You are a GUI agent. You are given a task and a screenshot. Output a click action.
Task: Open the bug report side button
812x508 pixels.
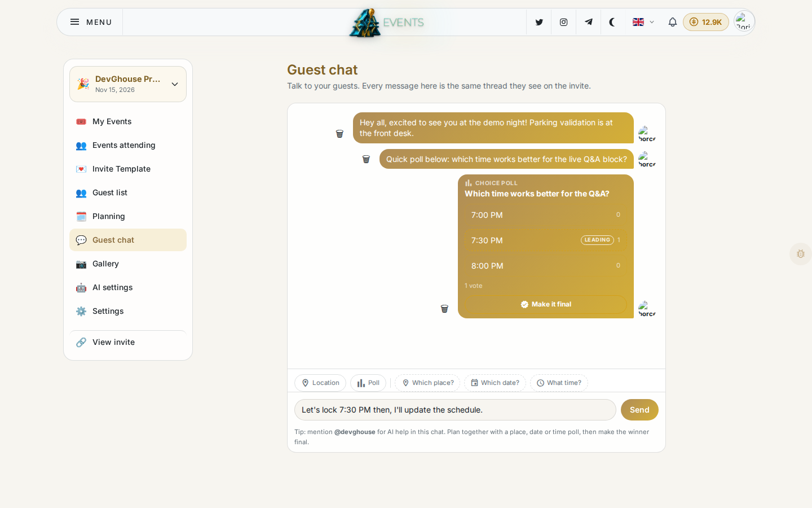[x=801, y=254]
